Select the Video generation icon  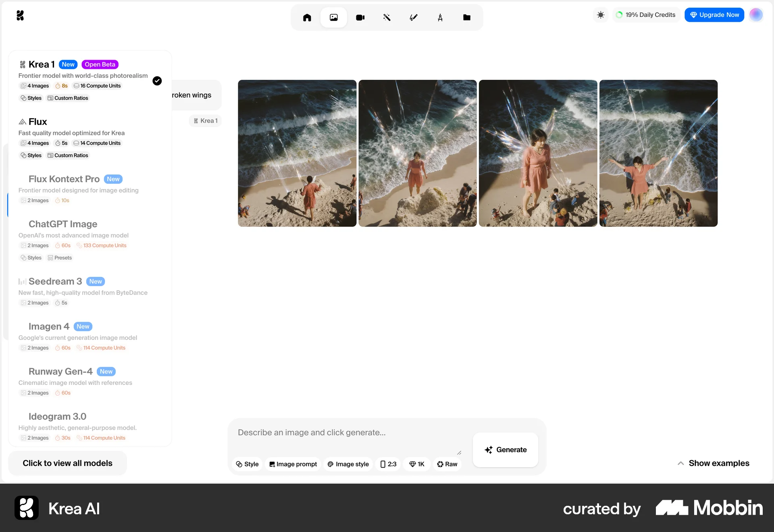(x=360, y=17)
